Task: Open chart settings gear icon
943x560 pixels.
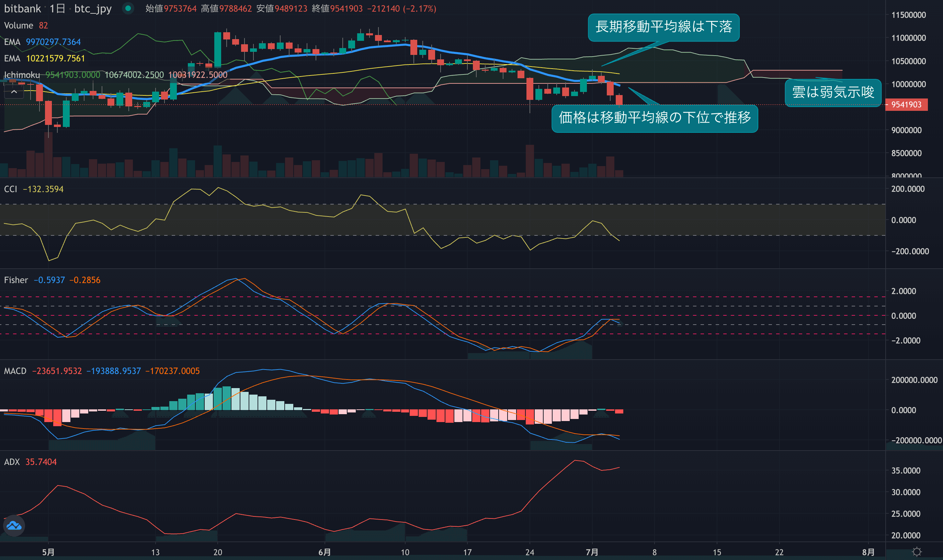Action: tap(916, 552)
